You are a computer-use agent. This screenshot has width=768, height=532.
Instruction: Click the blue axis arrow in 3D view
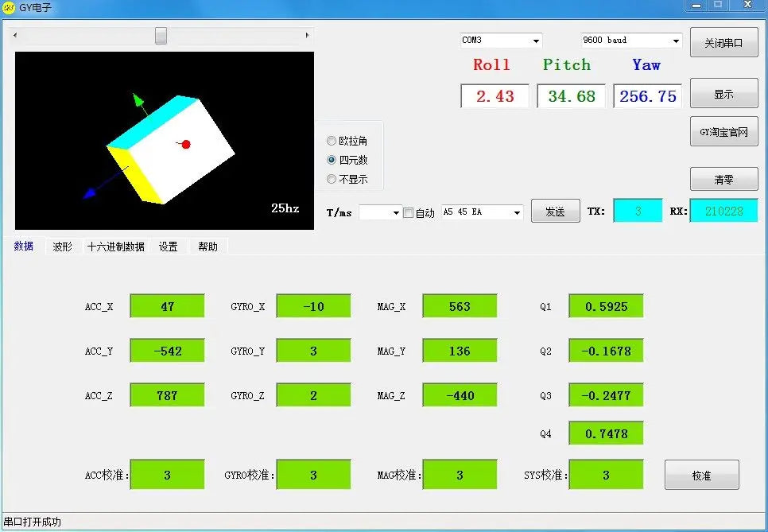coord(90,193)
